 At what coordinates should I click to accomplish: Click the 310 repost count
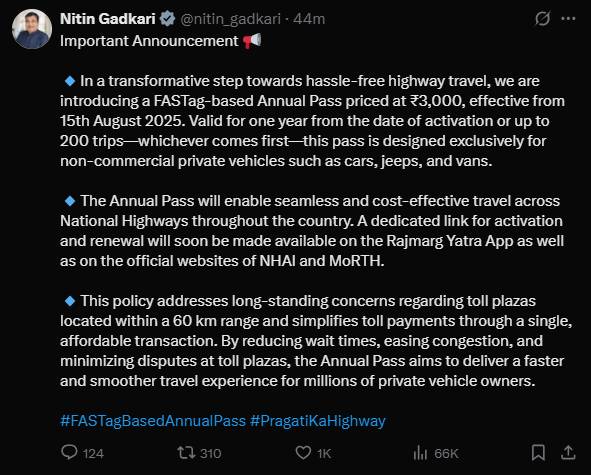coord(210,454)
